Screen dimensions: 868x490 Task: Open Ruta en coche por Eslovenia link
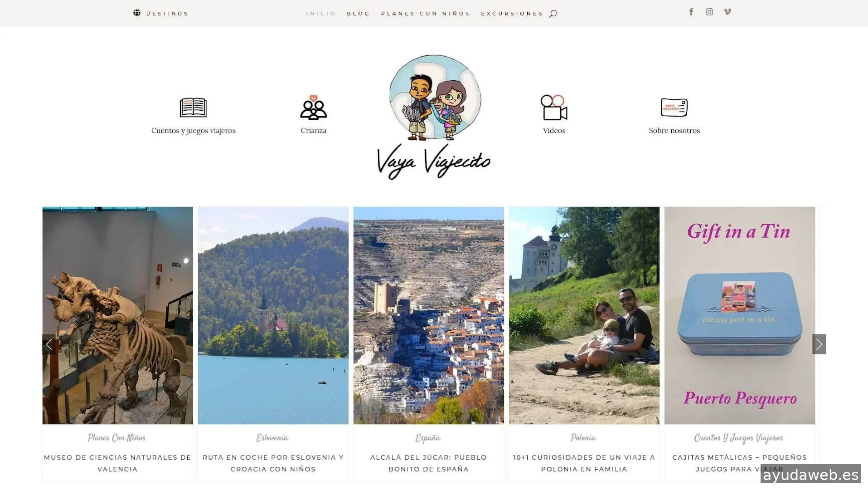point(273,463)
